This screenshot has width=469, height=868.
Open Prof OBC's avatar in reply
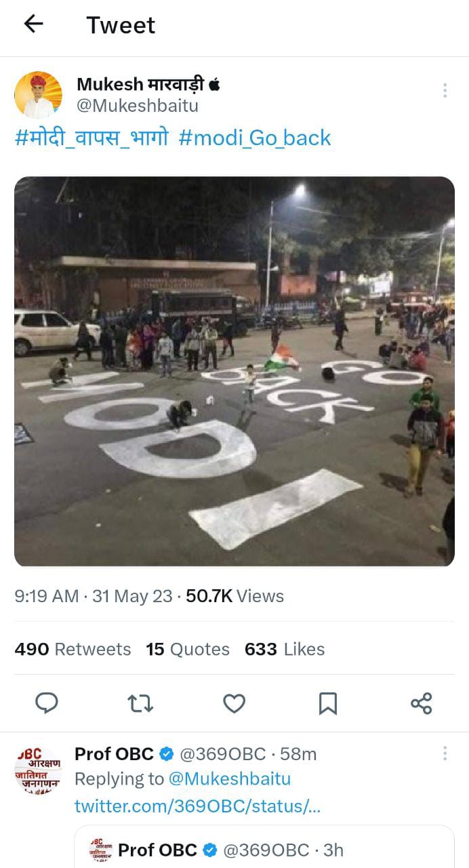[x=38, y=771]
